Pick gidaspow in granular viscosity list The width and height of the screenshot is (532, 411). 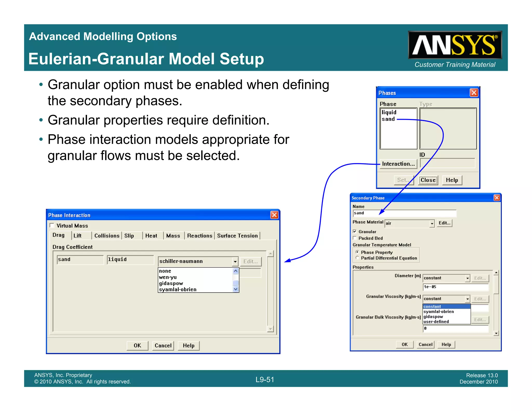pos(447,317)
